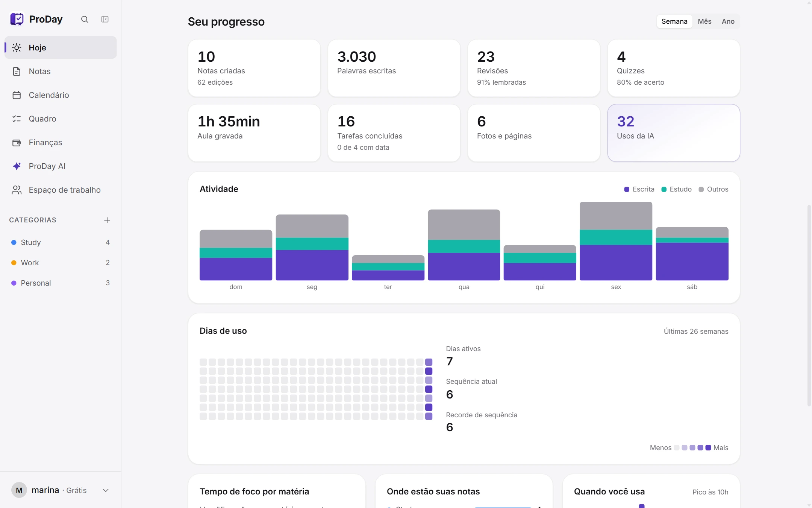Click the ProDay logo icon
Image resolution: width=812 pixels, height=508 pixels.
pyautogui.click(x=17, y=19)
